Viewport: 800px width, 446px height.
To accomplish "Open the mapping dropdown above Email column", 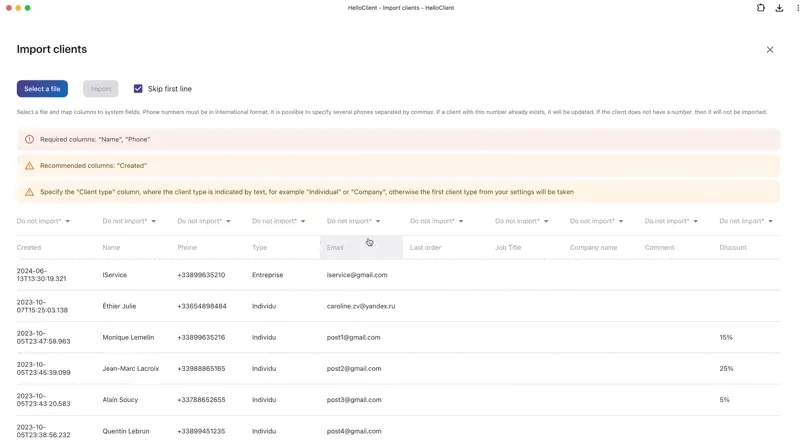I will (x=354, y=221).
